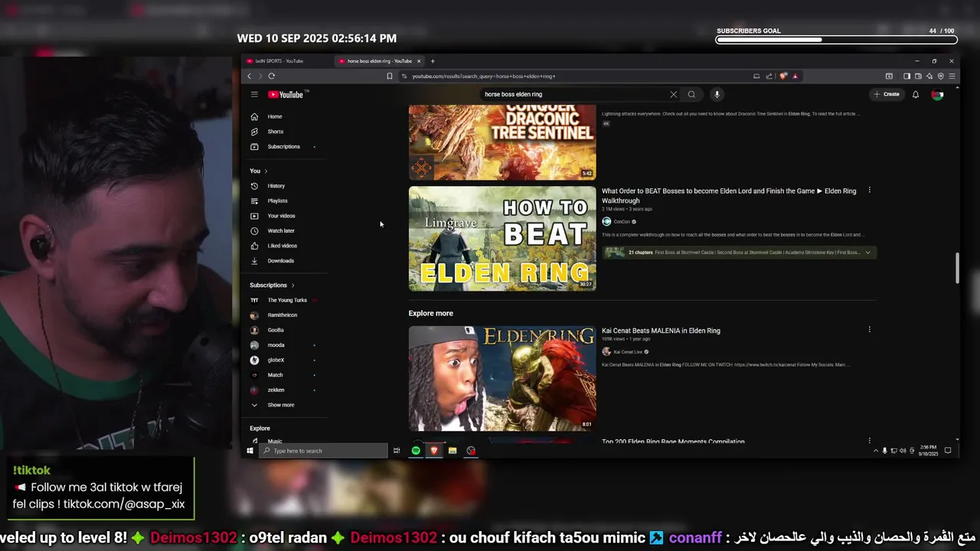Click the Brave Rewards triangle icon
980x551 pixels.
click(x=795, y=76)
